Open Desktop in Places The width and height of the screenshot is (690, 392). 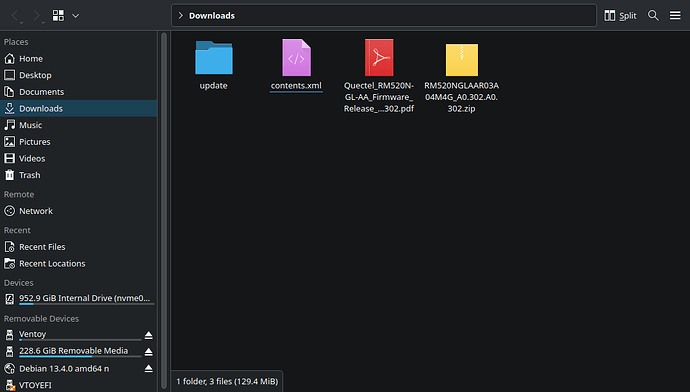(78, 75)
